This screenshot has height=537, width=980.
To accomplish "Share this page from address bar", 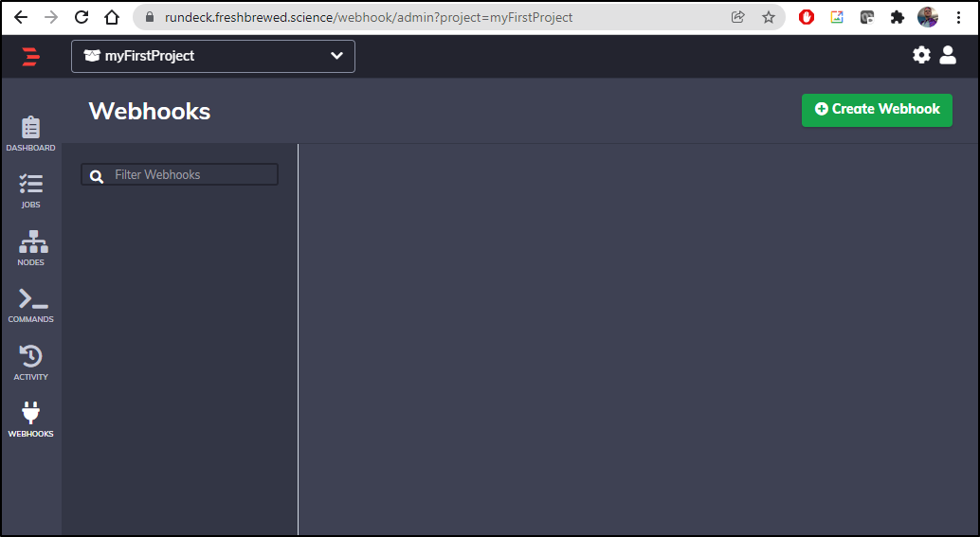I will tap(738, 17).
